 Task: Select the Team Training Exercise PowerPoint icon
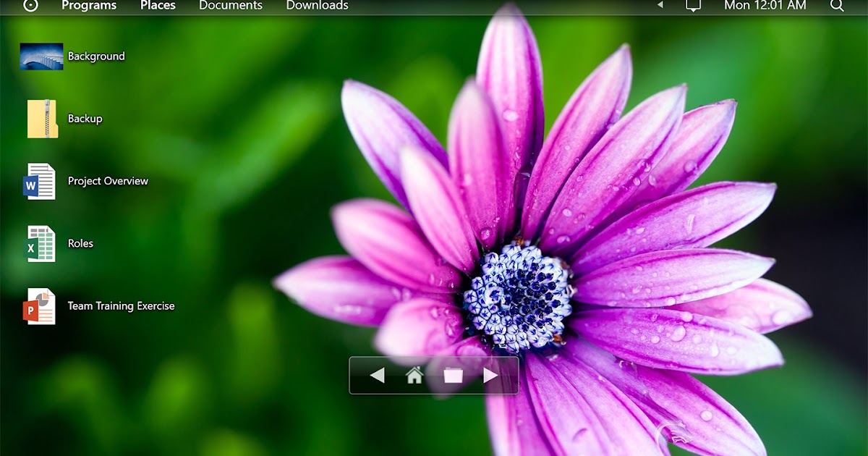pyautogui.click(x=39, y=306)
